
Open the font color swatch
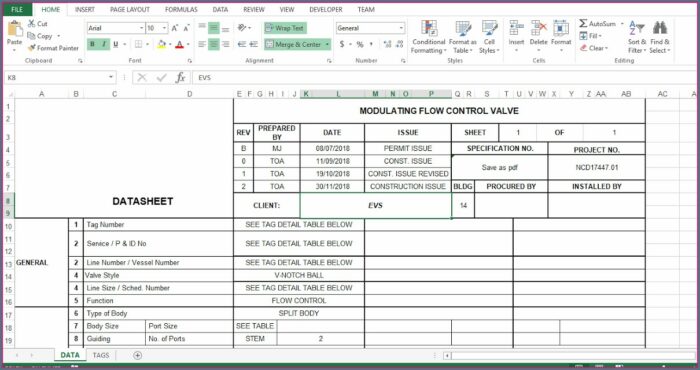tap(179, 44)
